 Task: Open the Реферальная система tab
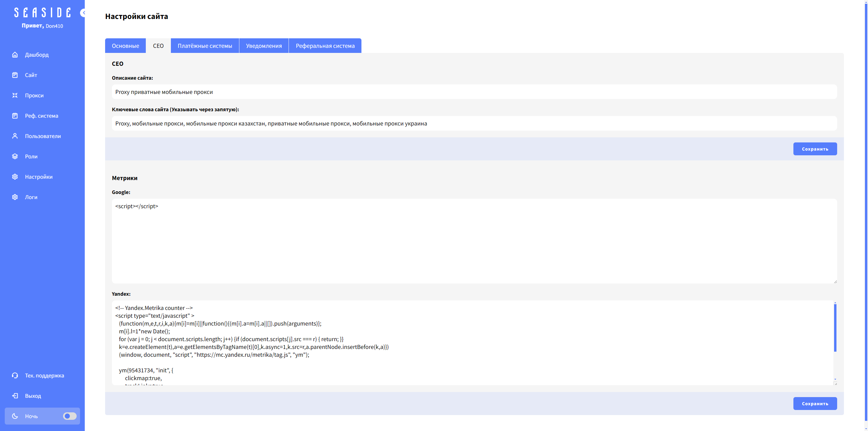point(325,46)
